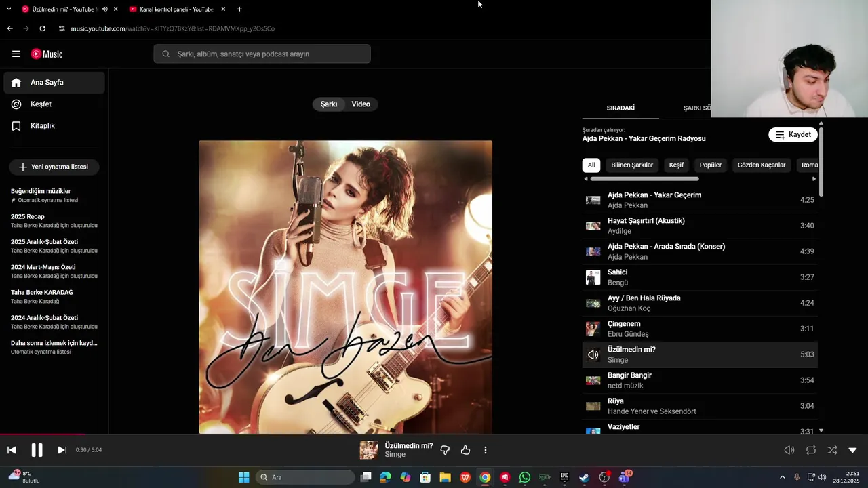Viewport: 868px width, 488px height.
Task: Go back in browser history
Action: coord(9,28)
